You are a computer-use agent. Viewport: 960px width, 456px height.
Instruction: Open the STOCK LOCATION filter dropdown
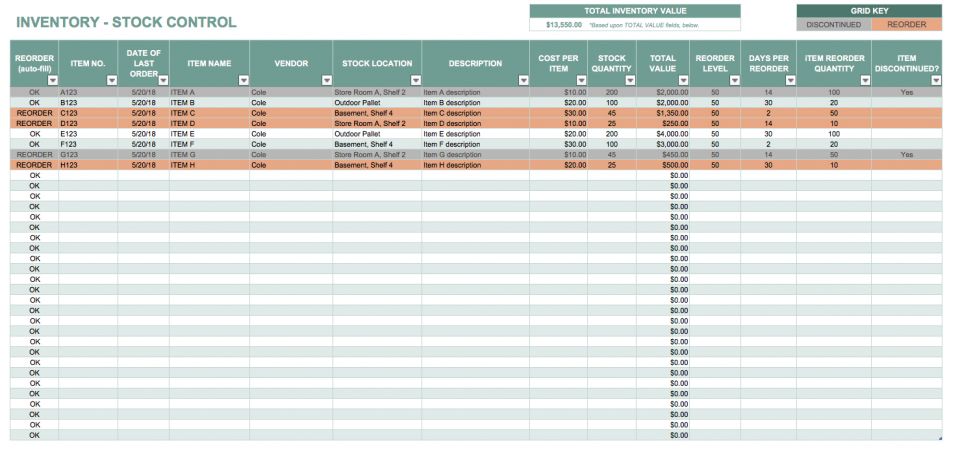(x=415, y=81)
